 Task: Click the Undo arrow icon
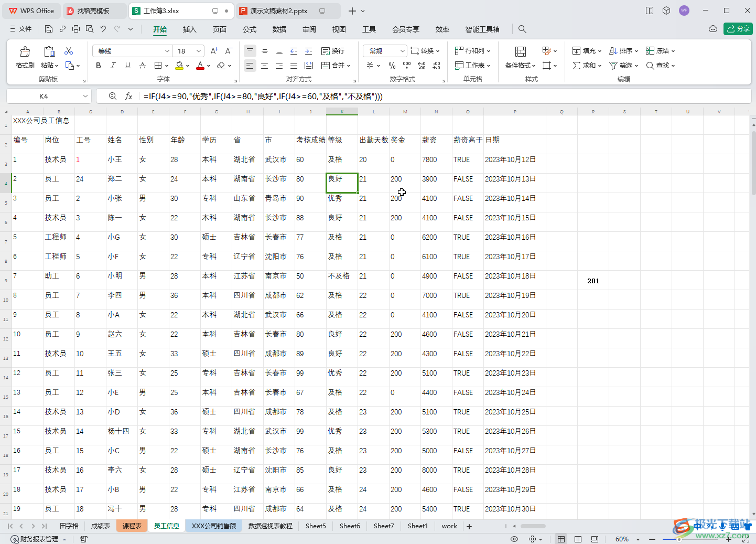103,29
